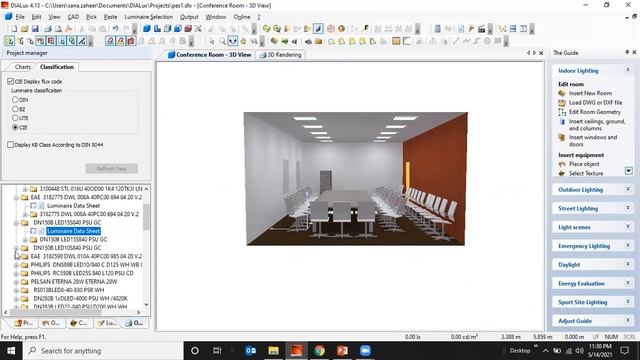The image size is (640, 360).
Task: Expand the DN150B LED10S840 PSU GC node
Action: [x=16, y=248]
